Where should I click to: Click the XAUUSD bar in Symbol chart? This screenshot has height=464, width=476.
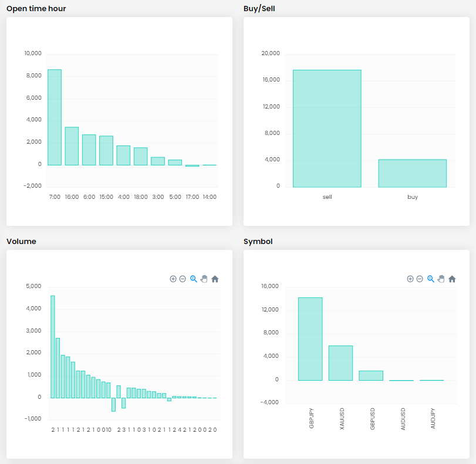coord(340,363)
